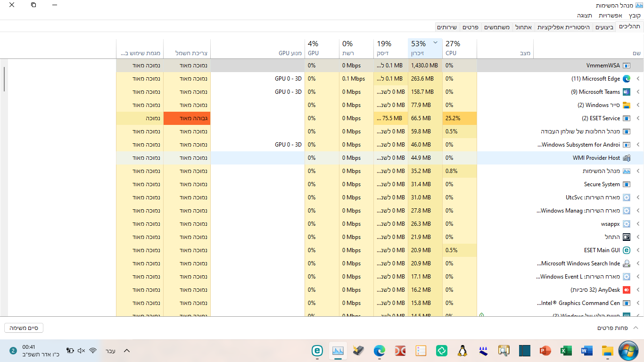644x362 pixels.
Task: Open the Start menu orb in taskbar
Action: point(628,350)
